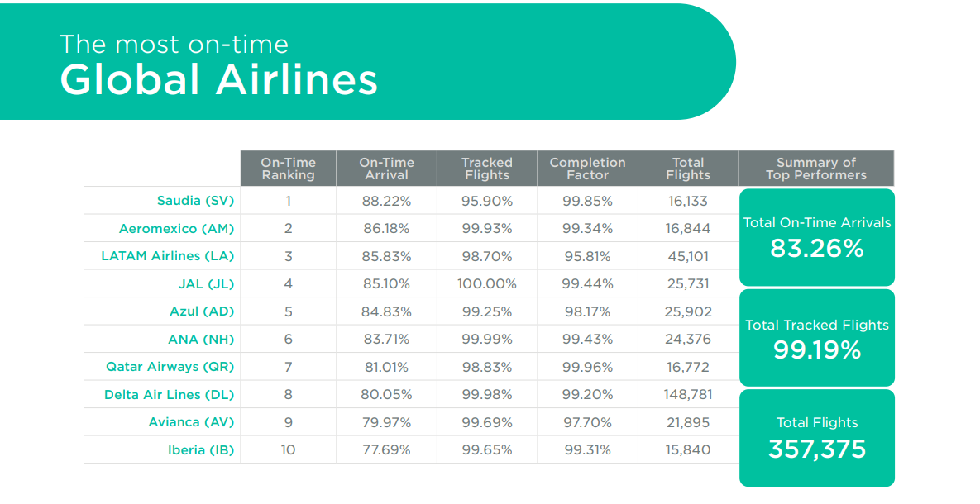
Task: Click the Avianca (AV) airline name
Action: [191, 422]
